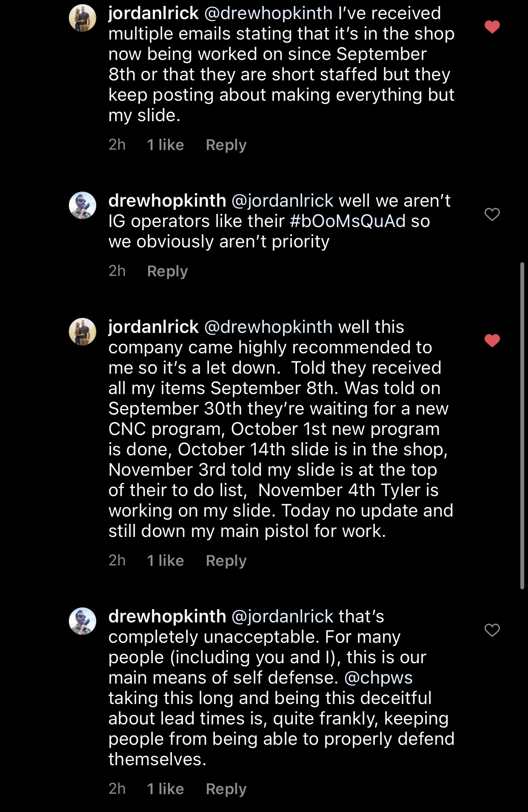Screen dimensions: 528x812
Task: Open drewhopkinth's avatar on IG operators comment
Action: pos(83,205)
